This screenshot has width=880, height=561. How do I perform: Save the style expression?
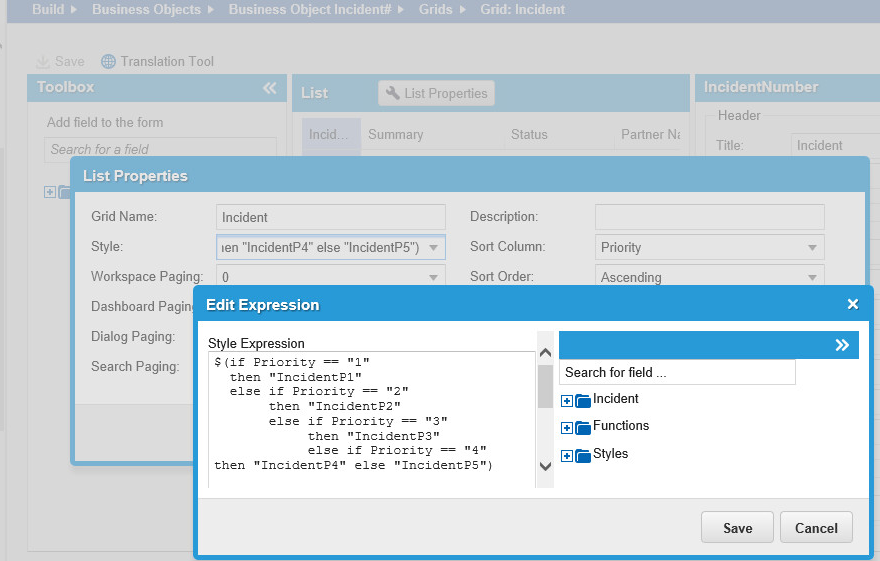coord(738,528)
